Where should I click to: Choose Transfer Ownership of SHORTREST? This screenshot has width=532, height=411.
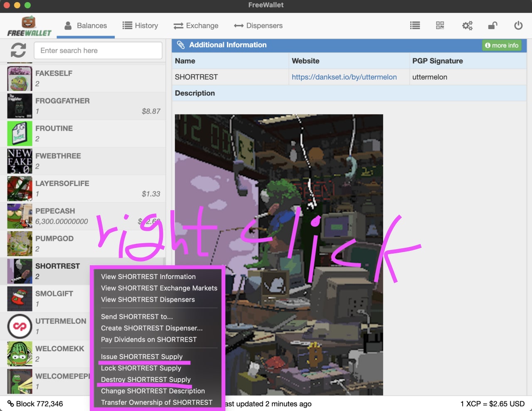[157, 402]
